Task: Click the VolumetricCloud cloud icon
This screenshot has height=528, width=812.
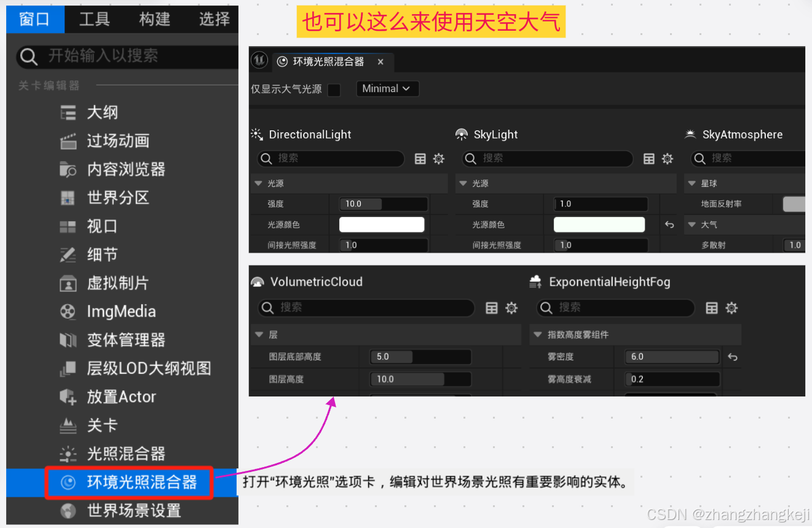Action: tap(258, 282)
